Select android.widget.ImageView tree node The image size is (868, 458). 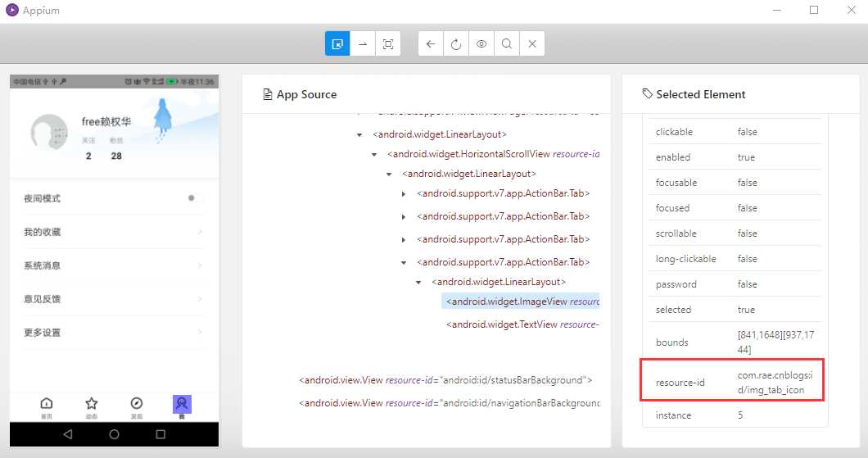pos(521,302)
